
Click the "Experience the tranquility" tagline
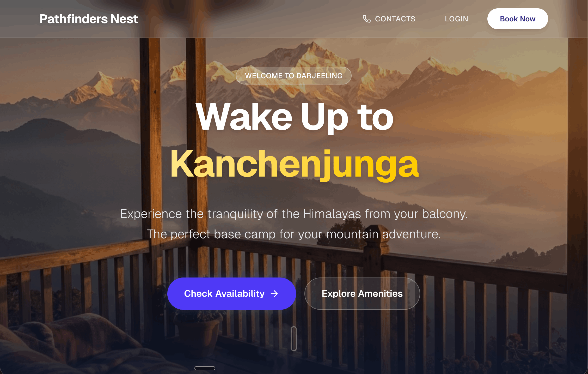pos(294,214)
